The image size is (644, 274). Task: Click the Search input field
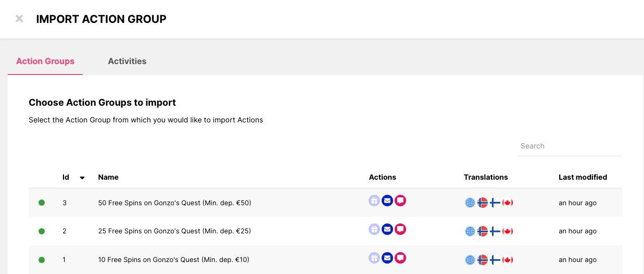(x=570, y=146)
